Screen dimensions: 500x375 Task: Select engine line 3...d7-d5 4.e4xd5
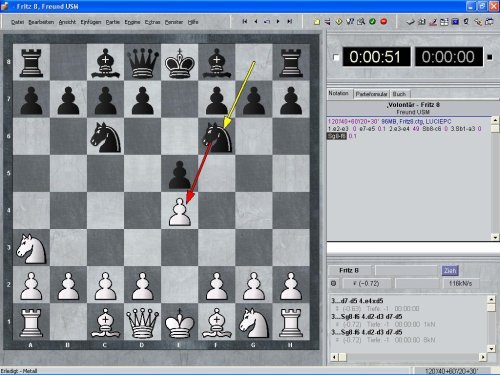point(357,301)
